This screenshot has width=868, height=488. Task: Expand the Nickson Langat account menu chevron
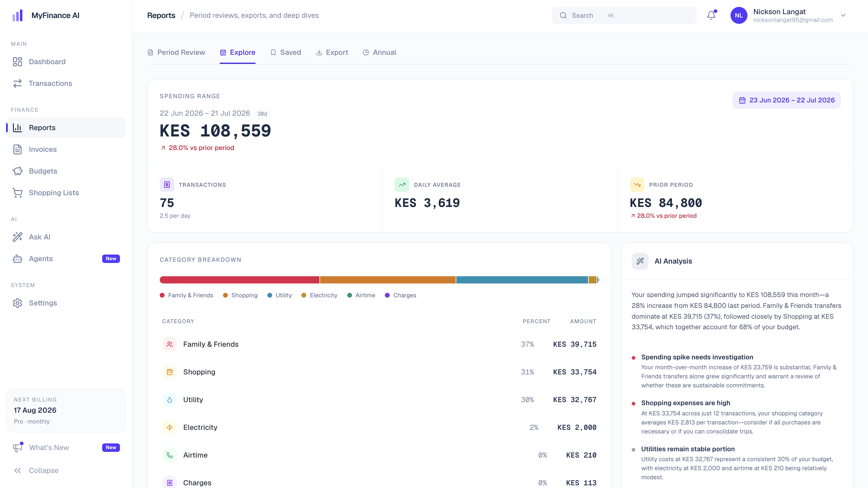click(x=843, y=15)
